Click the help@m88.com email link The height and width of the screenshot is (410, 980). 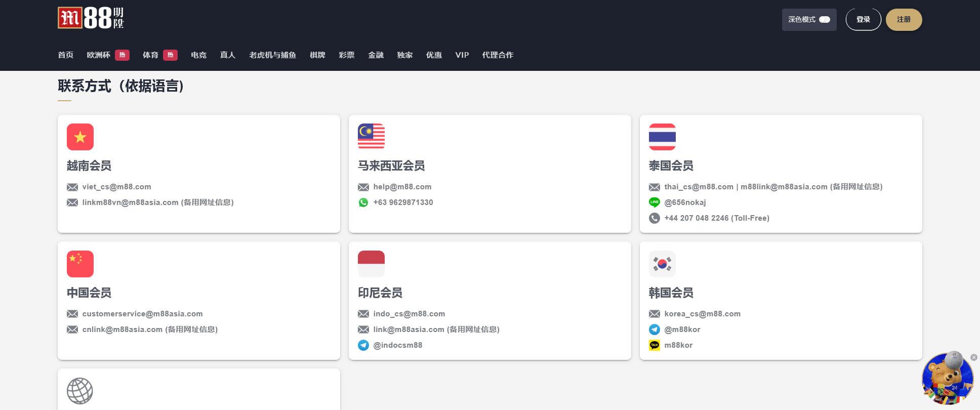pos(402,187)
